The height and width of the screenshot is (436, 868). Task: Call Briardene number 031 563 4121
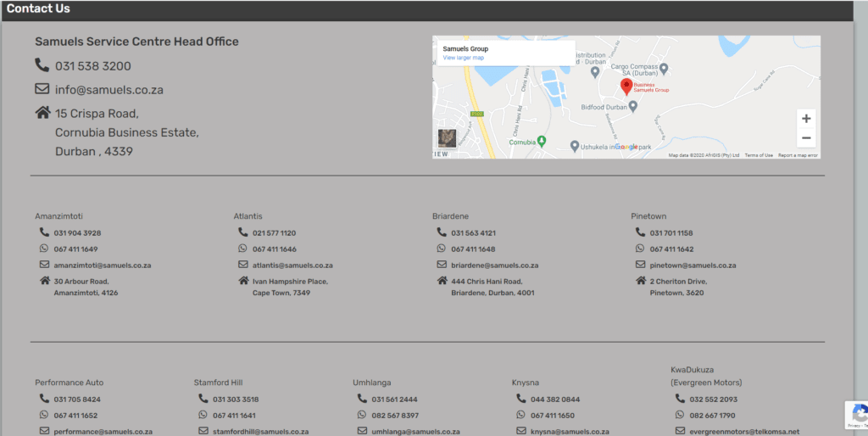473,233
